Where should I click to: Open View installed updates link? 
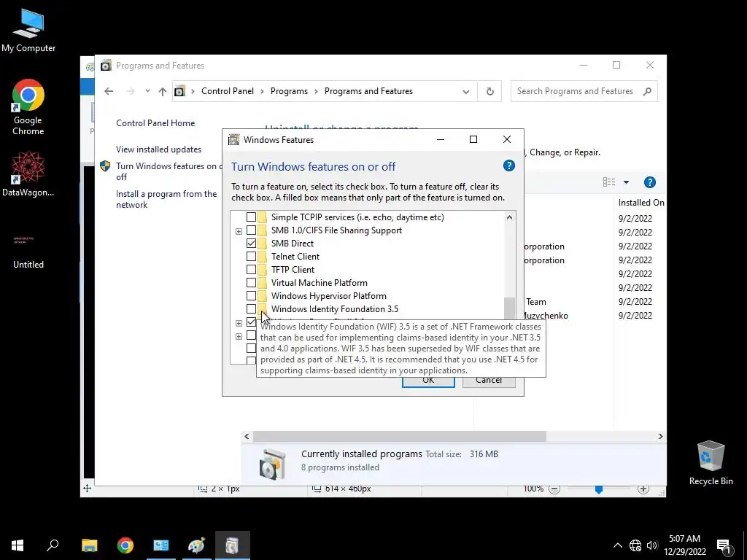[158, 149]
